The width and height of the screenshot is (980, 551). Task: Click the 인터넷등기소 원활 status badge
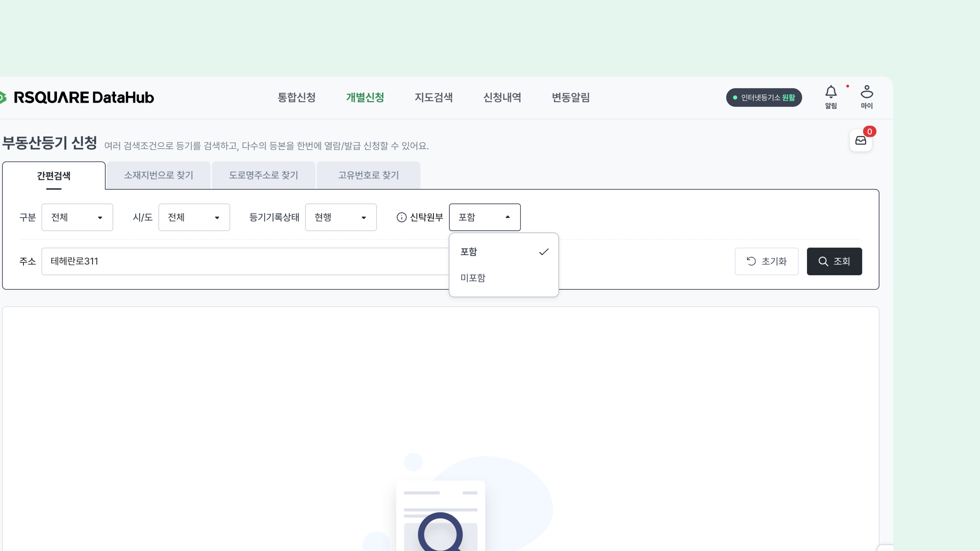(x=764, y=98)
